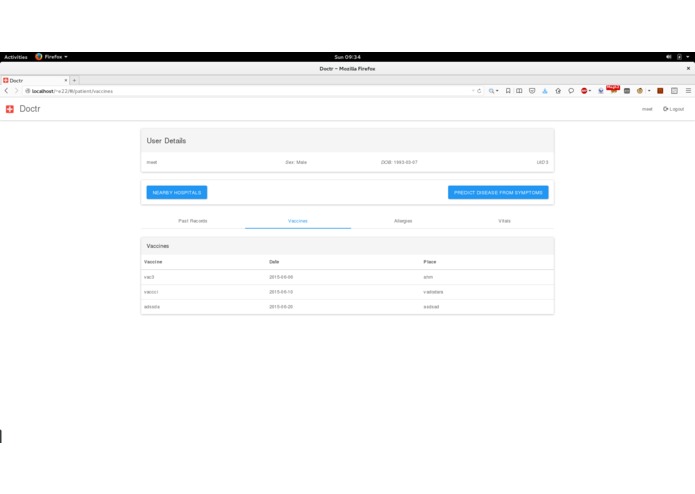Screen dimensions: 695x494
Task: Open the URL history dropdown arrow
Action: click(x=473, y=91)
